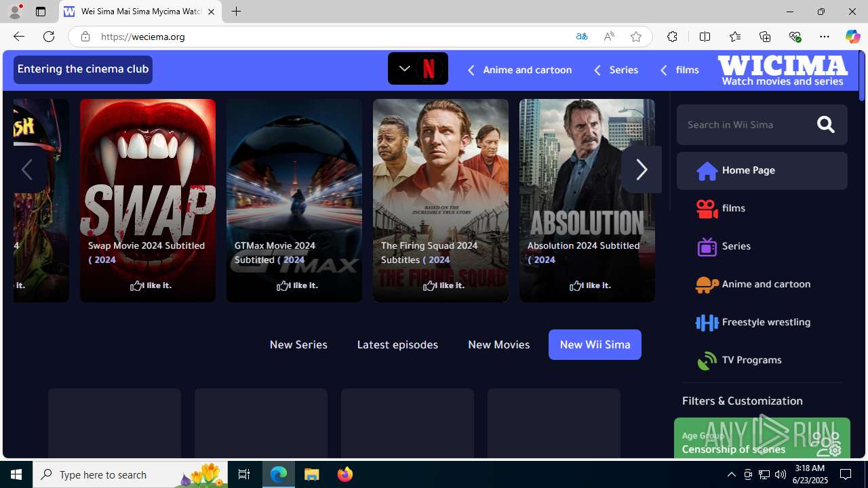The image size is (868, 488).
Task: Open Firefox from taskbar
Action: 345,474
